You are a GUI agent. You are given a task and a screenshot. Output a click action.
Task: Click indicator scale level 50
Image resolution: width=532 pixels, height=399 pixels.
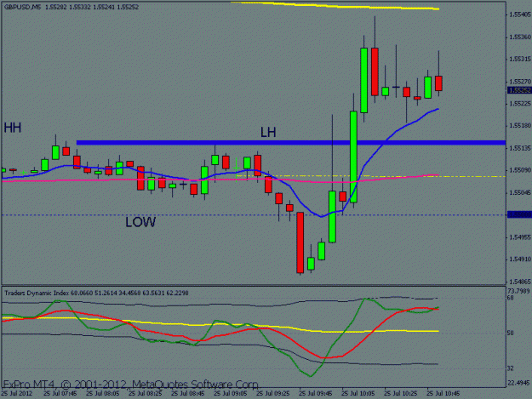(x=510, y=333)
